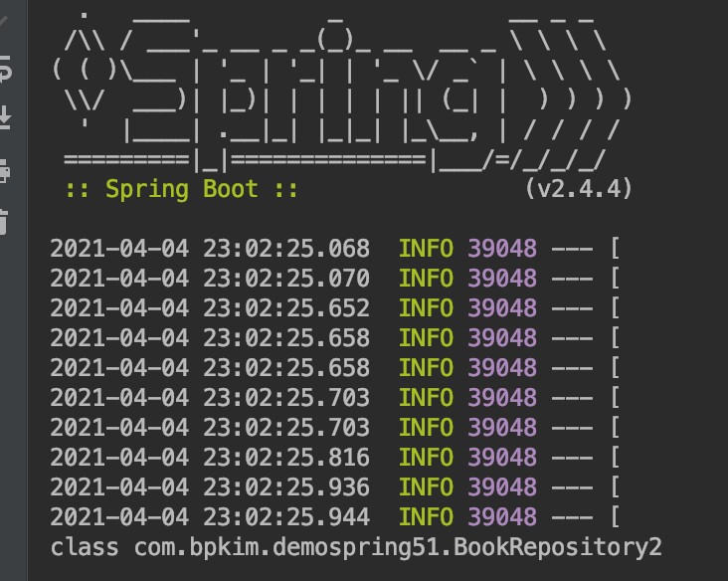Click the trash can clear-all icon
This screenshot has width=728, height=581.
(x=4, y=222)
